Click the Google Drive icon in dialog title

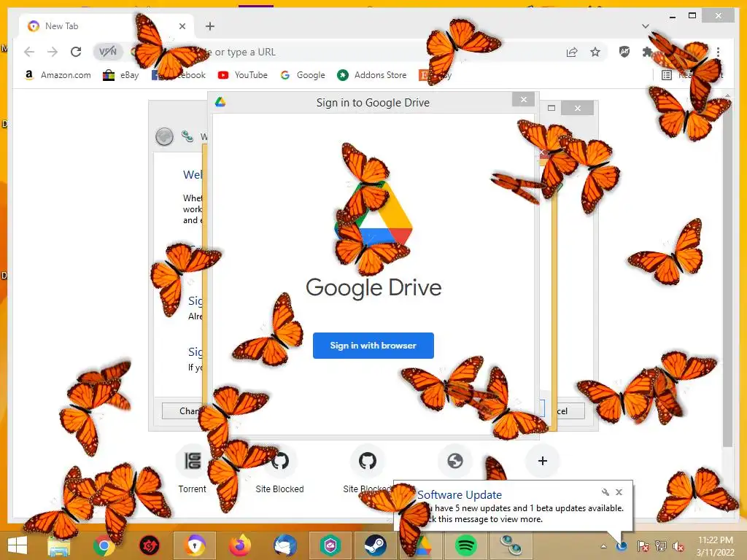coord(220,102)
